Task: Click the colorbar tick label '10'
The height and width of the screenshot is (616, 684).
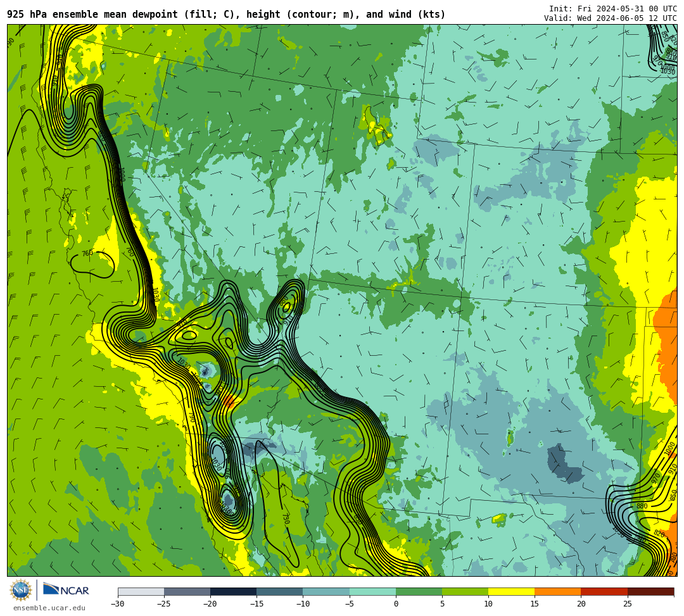Action: pyautogui.click(x=488, y=604)
